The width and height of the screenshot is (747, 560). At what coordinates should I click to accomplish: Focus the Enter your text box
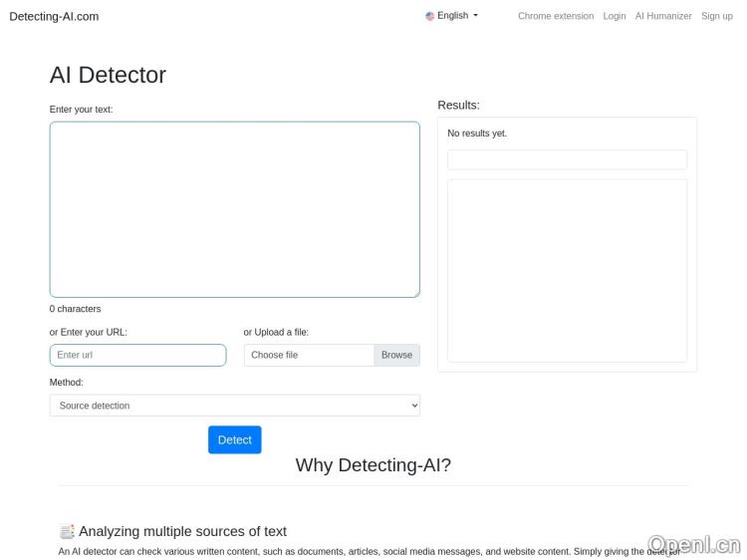click(x=234, y=209)
